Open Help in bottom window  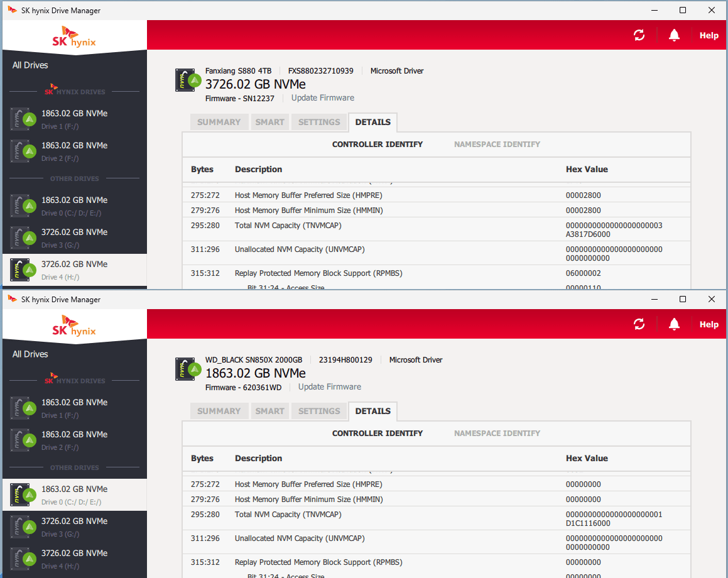coord(709,325)
